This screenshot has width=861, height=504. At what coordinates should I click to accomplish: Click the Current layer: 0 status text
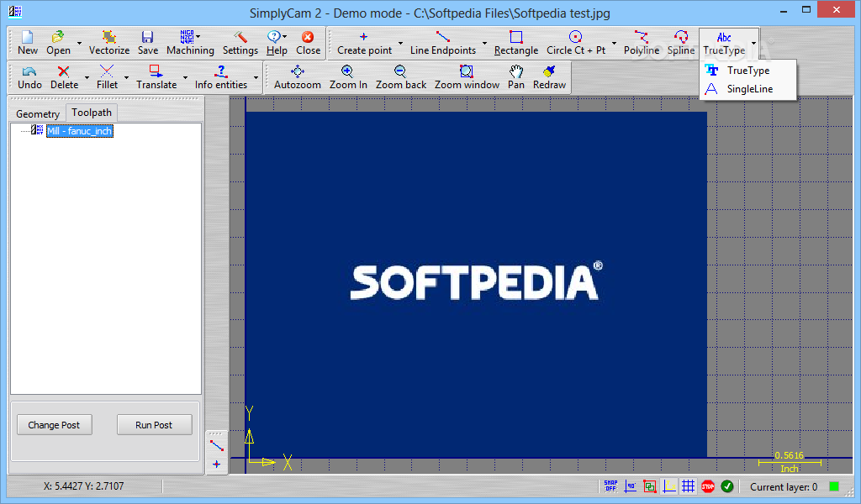click(x=784, y=487)
